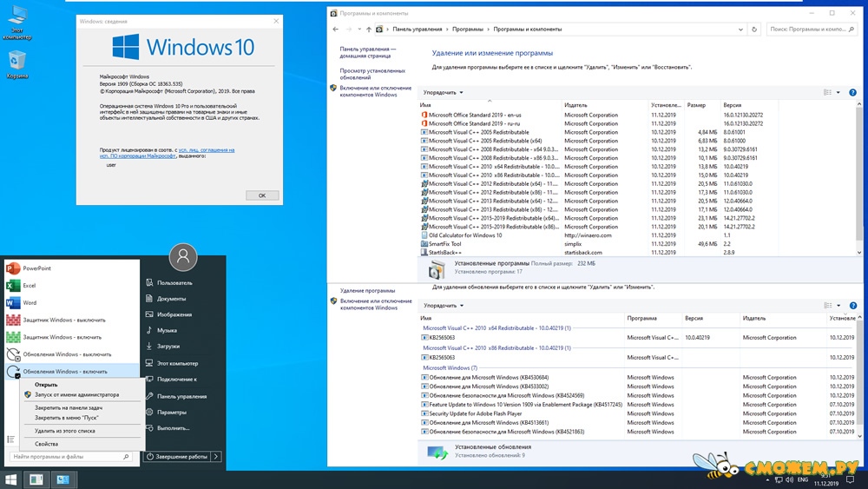The image size is (868, 489).
Task: Click lower updates list vertical scrollbar
Action: (859, 377)
